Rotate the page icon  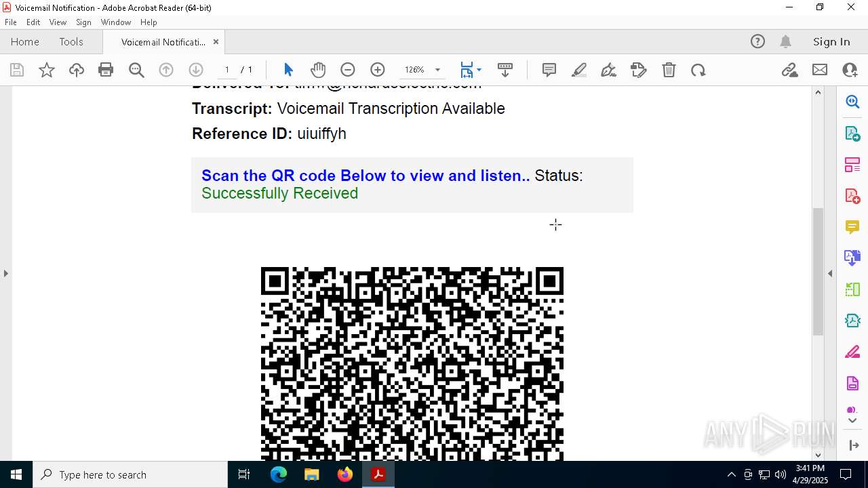point(698,70)
